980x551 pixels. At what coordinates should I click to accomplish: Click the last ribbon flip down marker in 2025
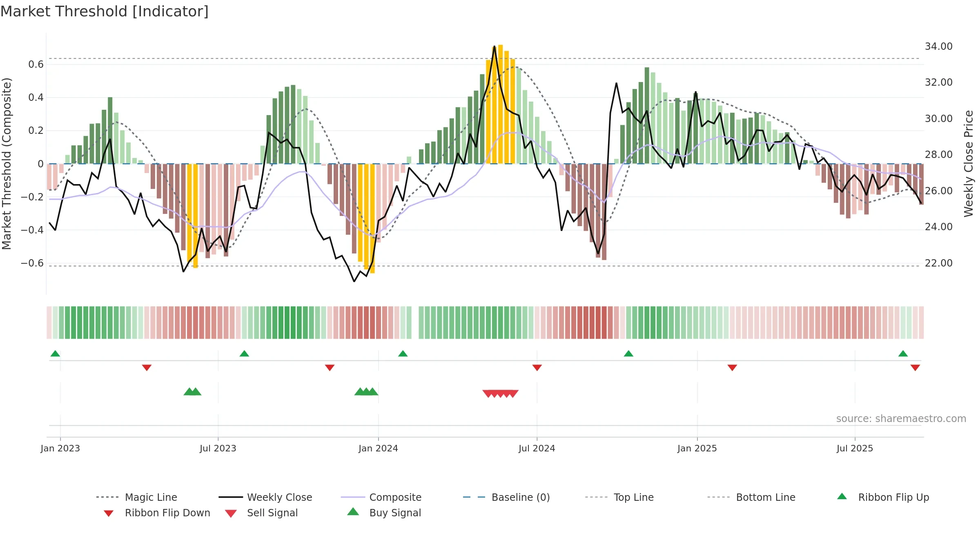click(915, 368)
